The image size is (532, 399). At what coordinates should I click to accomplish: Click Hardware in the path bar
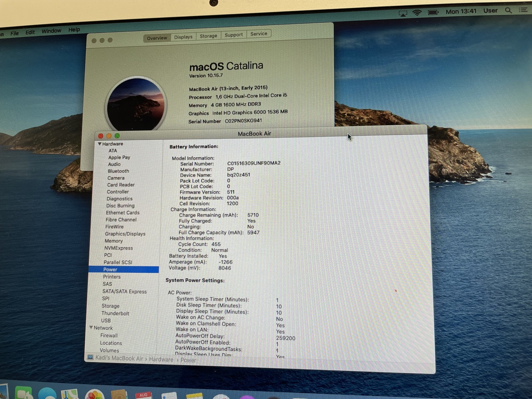tap(161, 359)
